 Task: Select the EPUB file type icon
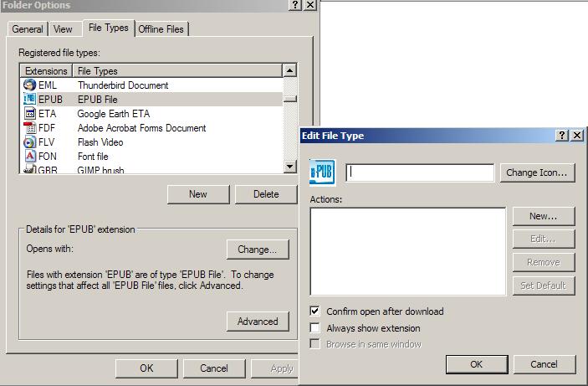pyautogui.click(x=29, y=100)
